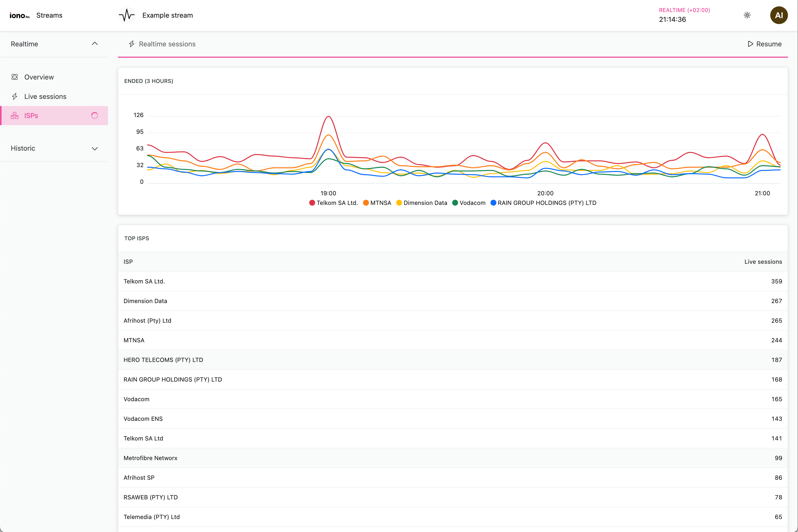798x532 pixels.
Task: Click the 19:00 chart axis label
Action: 328,193
